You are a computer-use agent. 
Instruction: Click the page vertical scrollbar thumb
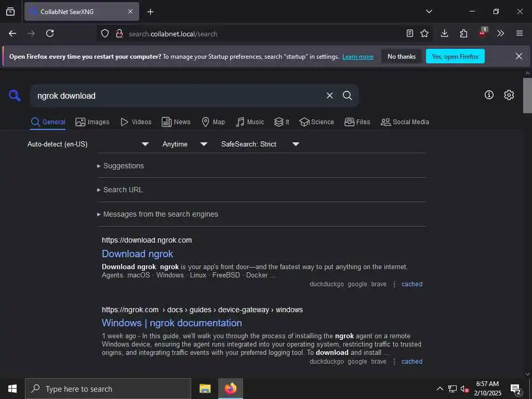click(527, 96)
